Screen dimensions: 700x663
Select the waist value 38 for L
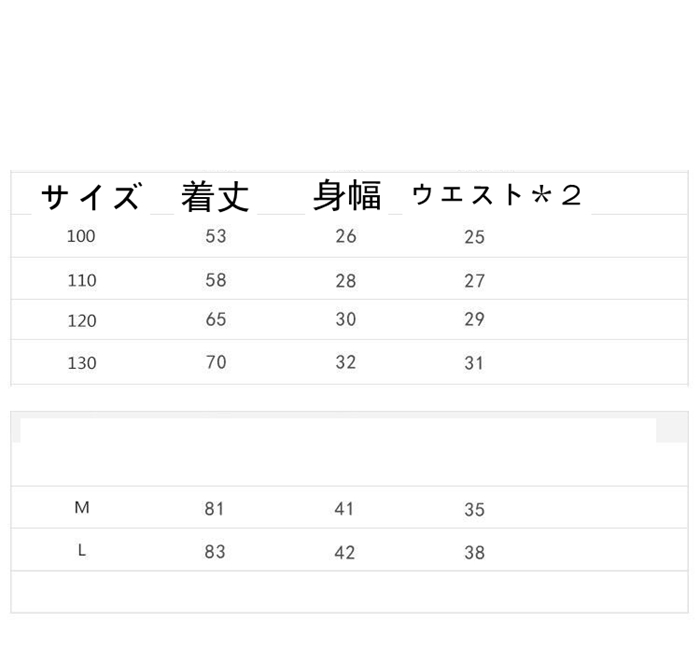[x=474, y=552]
